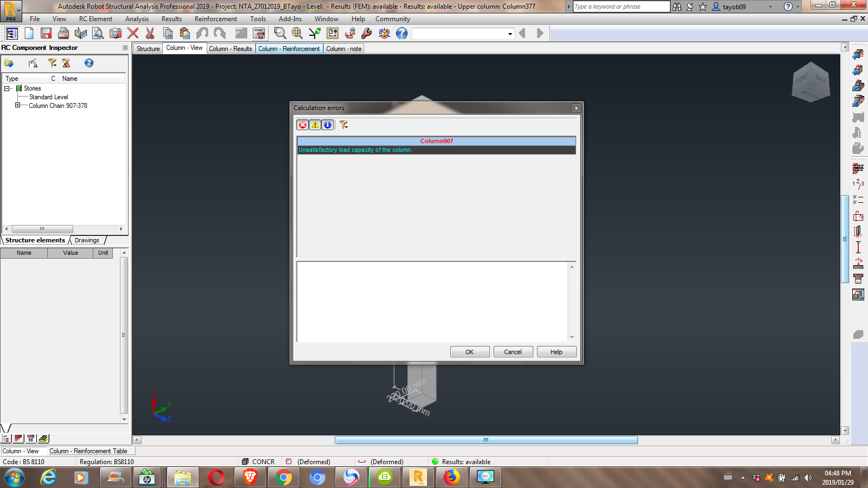Open the toolbar command dropdown field
This screenshot has width=868, height=488.
(x=509, y=34)
